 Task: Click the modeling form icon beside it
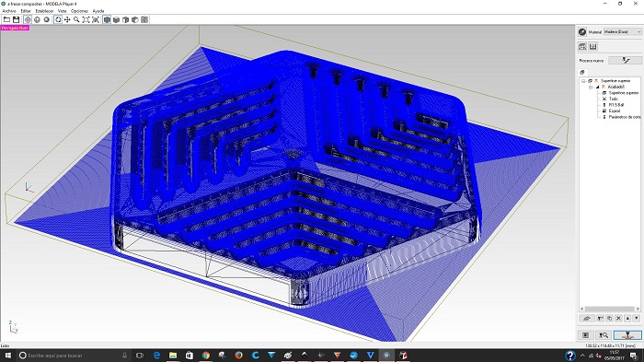point(592,46)
